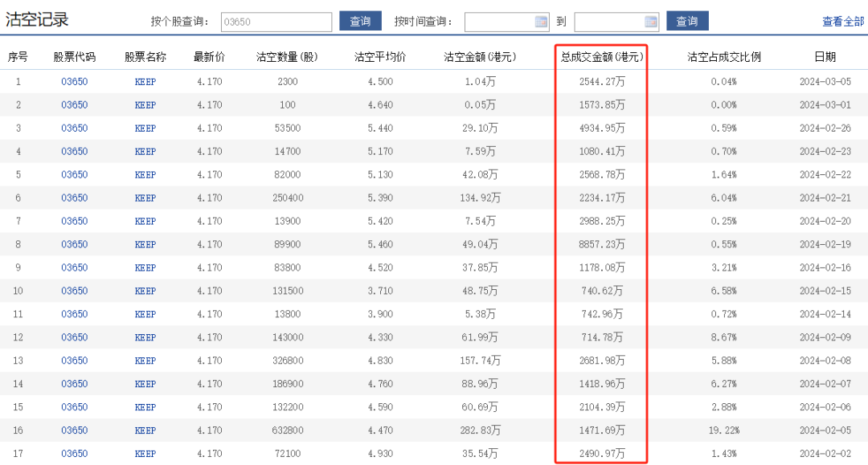Click the 沽空占成交比例 column header
The image size is (868, 465).
tap(724, 56)
